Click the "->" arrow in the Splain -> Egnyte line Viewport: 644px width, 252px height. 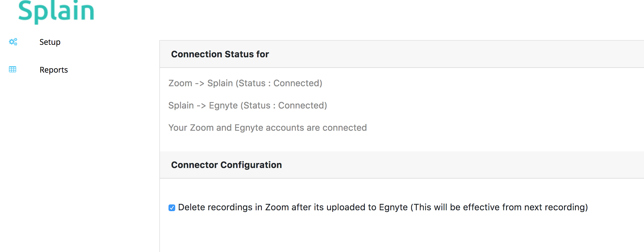201,105
